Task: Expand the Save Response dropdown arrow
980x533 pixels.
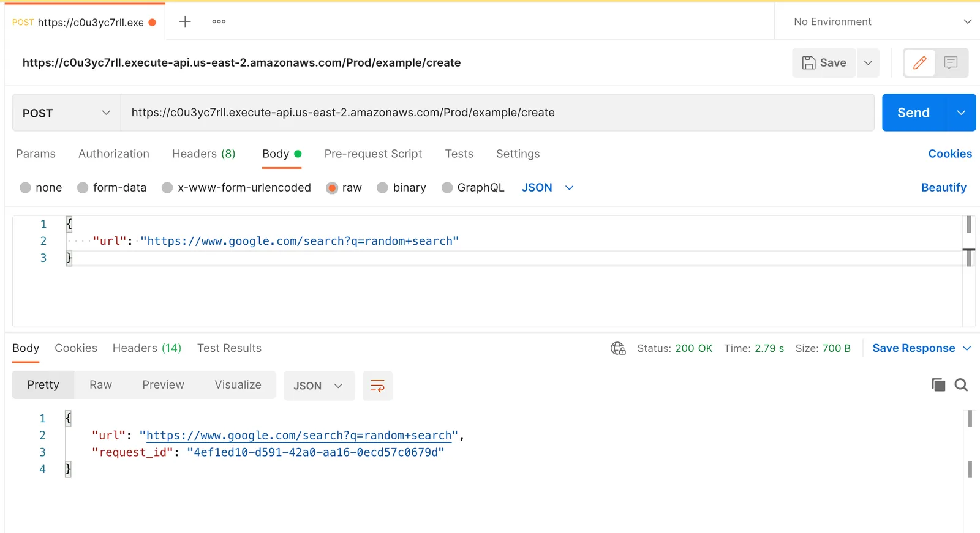Action: [x=967, y=348]
